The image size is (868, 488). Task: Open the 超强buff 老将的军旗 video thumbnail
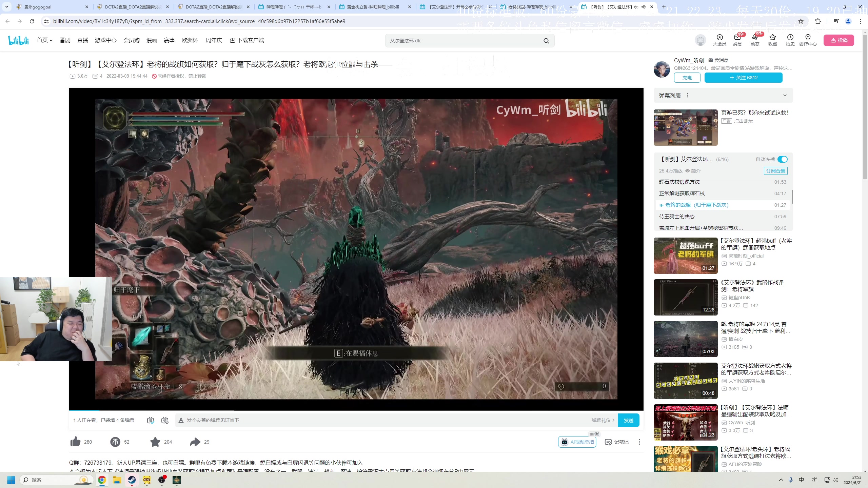click(686, 256)
